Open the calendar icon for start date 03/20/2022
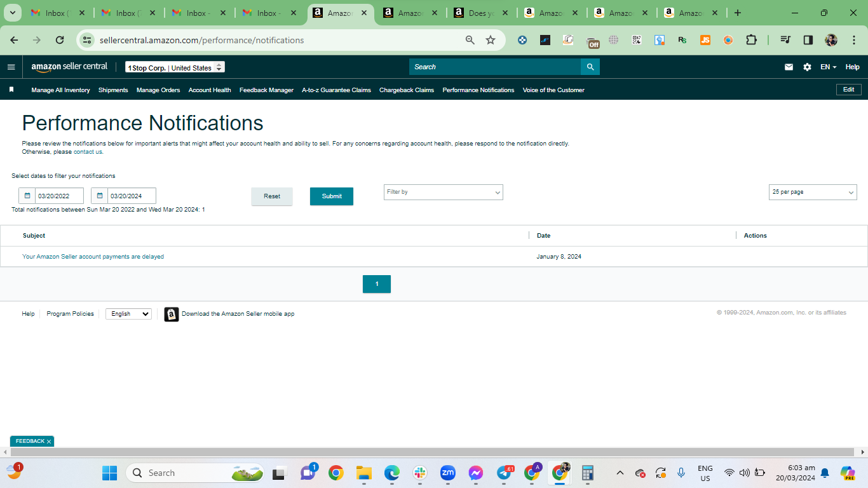 [x=27, y=196]
